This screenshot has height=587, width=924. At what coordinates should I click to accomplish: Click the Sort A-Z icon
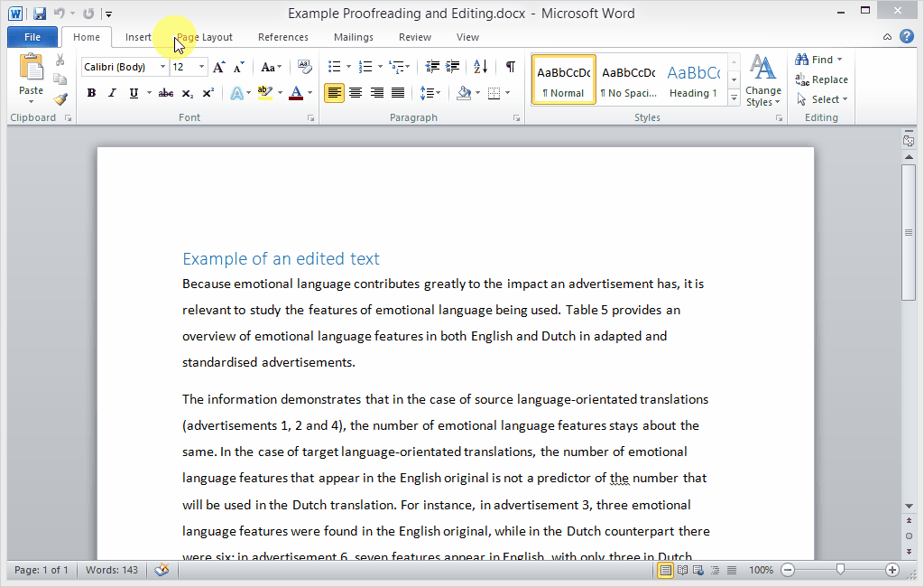point(480,67)
